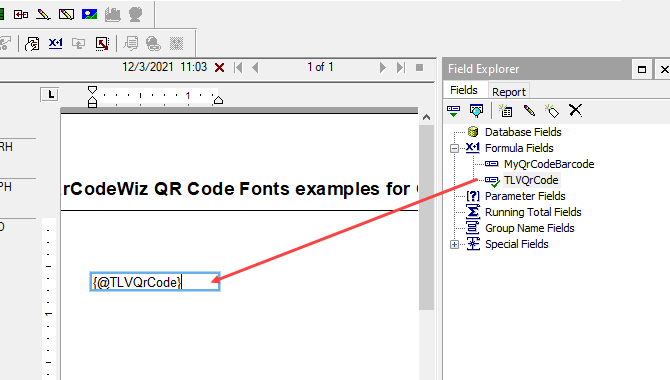Click the report scrollbar up arrow

[426, 117]
